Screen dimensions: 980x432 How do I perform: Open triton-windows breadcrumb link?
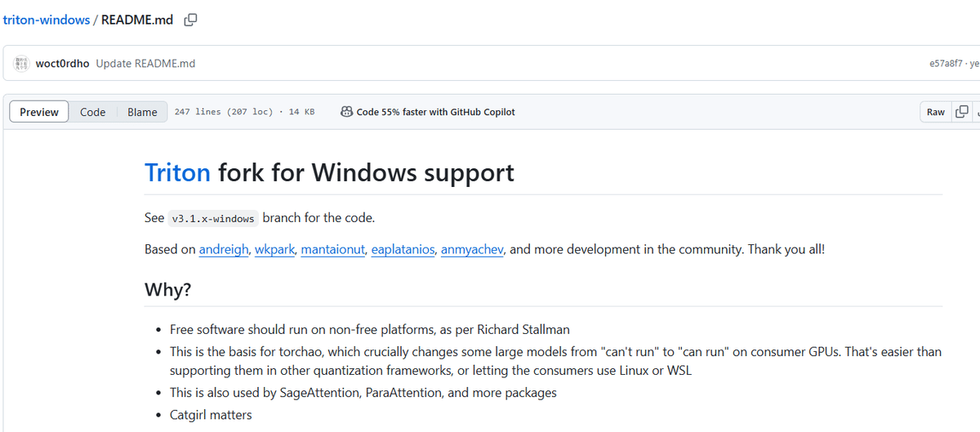point(47,20)
